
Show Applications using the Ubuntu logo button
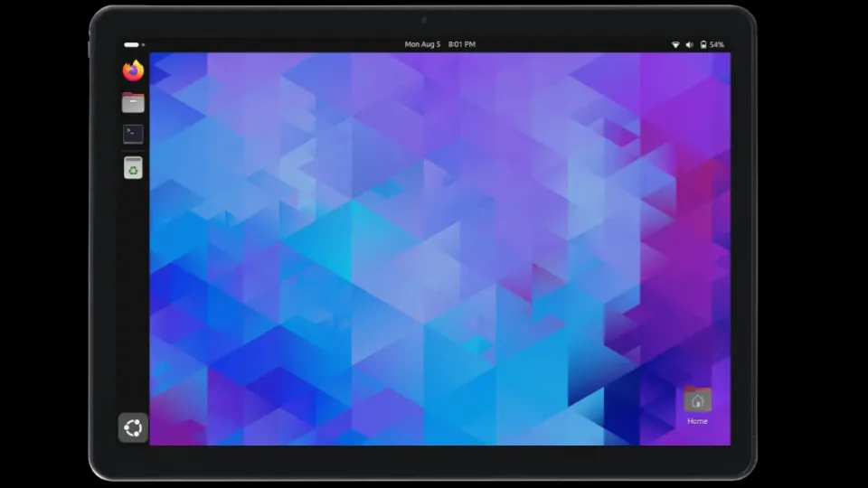[133, 427]
